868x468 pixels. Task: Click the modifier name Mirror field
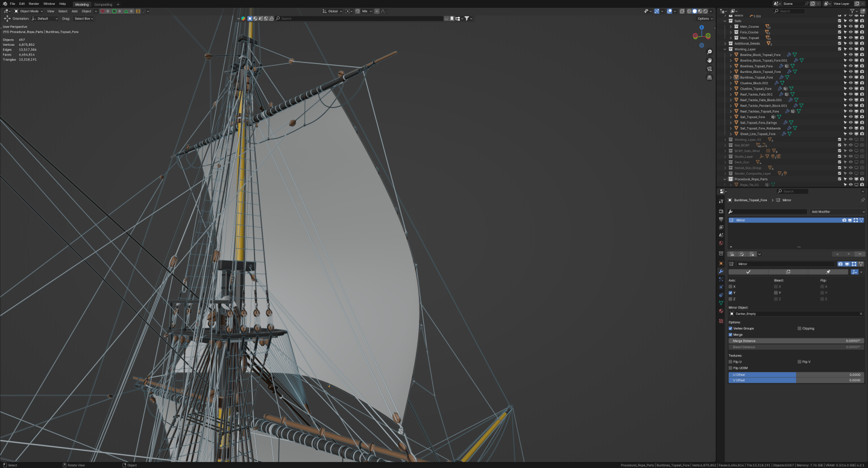pos(787,264)
